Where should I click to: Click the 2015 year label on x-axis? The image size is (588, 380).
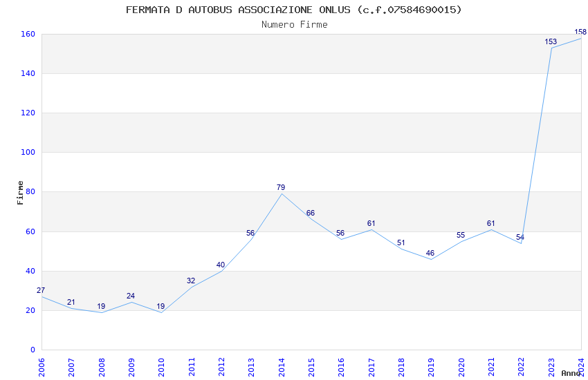point(311,367)
